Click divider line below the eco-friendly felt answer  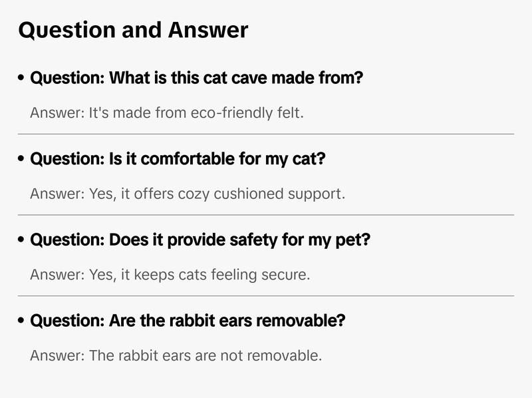[266, 134]
